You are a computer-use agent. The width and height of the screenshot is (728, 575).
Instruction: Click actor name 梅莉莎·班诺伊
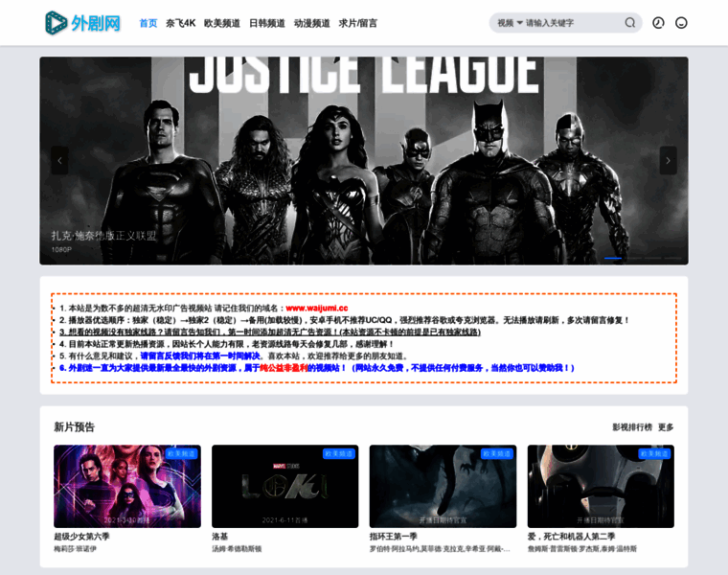(76, 549)
